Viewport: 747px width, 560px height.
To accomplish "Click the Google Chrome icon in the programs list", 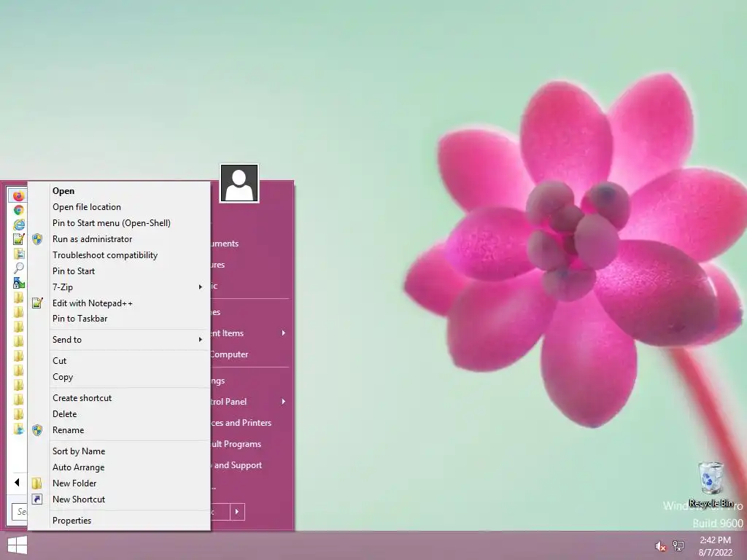I will coord(18,210).
